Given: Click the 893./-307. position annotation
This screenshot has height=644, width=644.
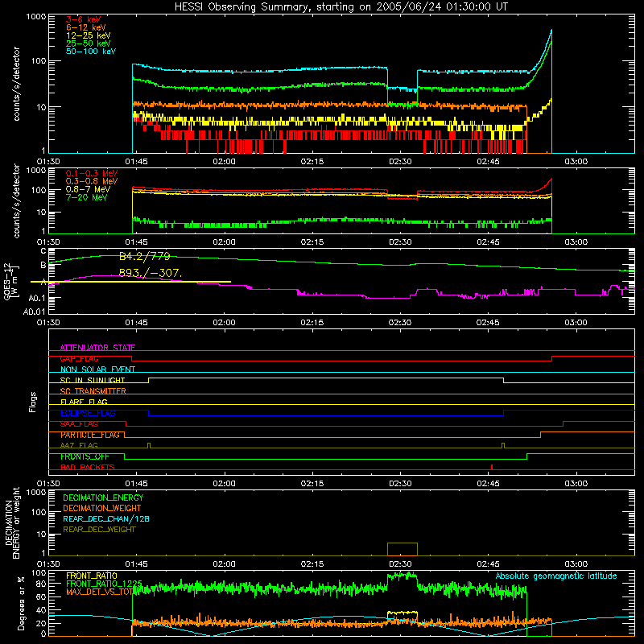Looking at the screenshot, I should tap(150, 273).
